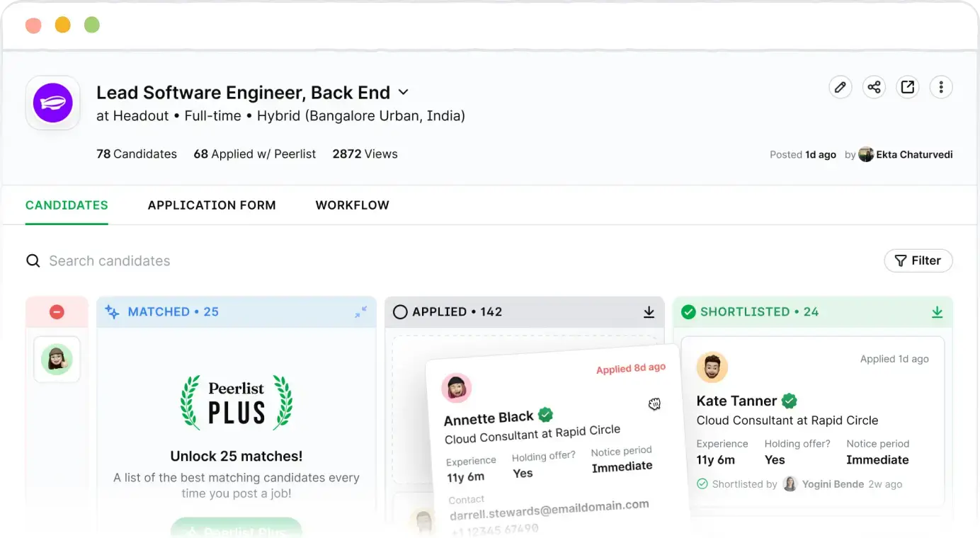Screen dimensions: 980x538
Task: Open the share options for this job
Action: click(874, 86)
